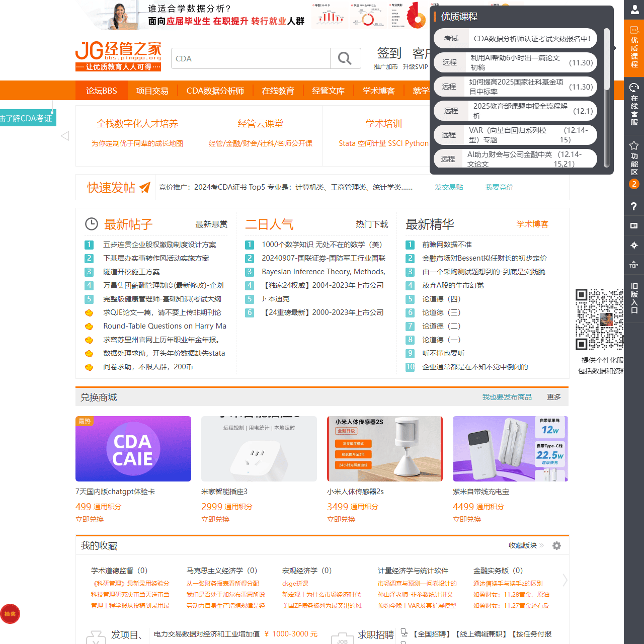
Task: Open the red 抽奖 lottery badge
Action: click(10, 614)
